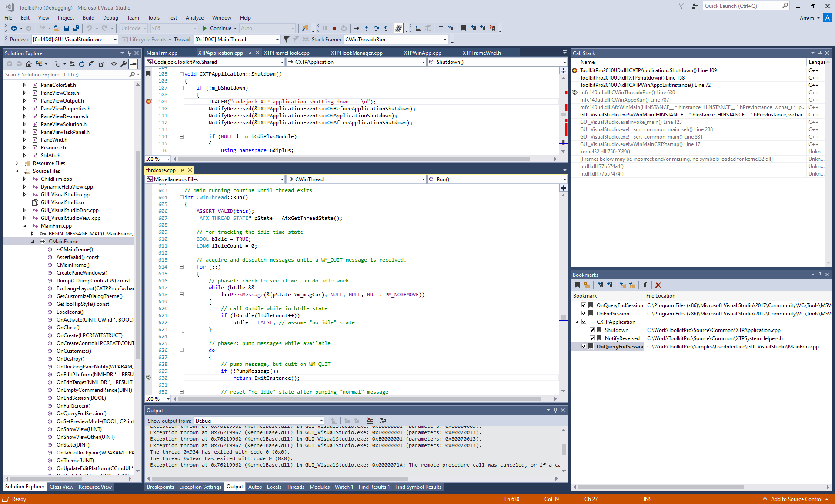Collapse CXTPApplication group in Bookmarks
Screen dimensions: 835x504
[577, 322]
